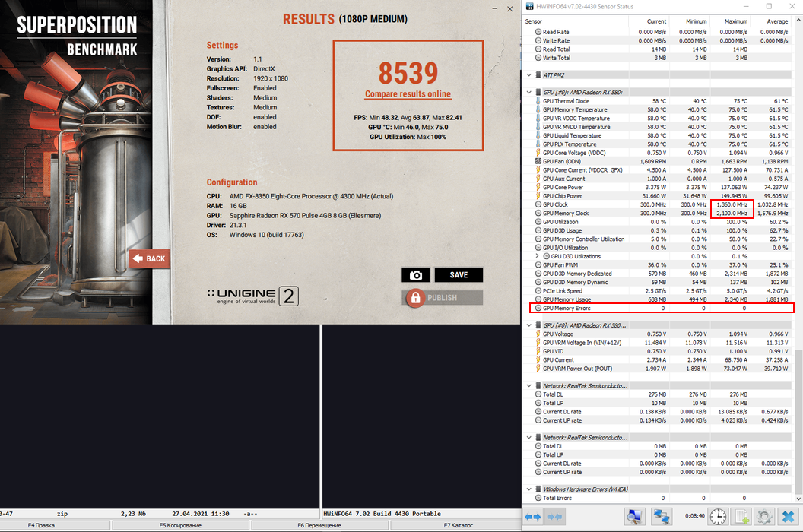The image size is (803, 532).
Task: Select the GPU Memory Usage row label
Action: tap(567, 299)
